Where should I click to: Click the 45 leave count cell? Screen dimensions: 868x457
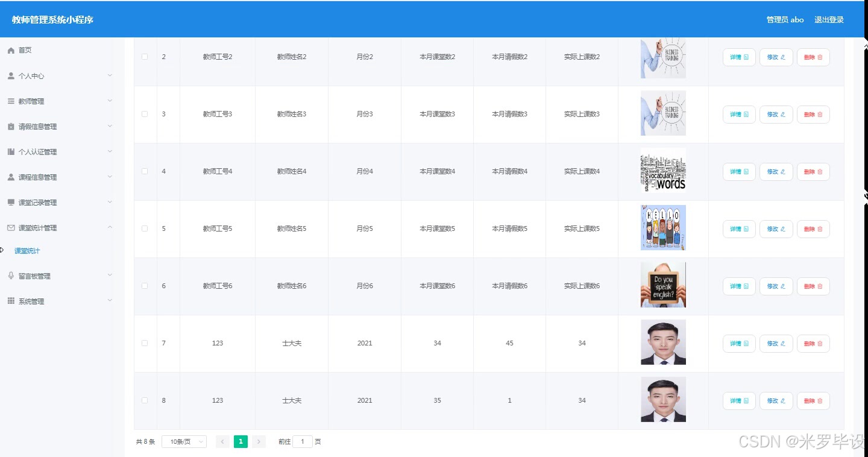(x=509, y=343)
